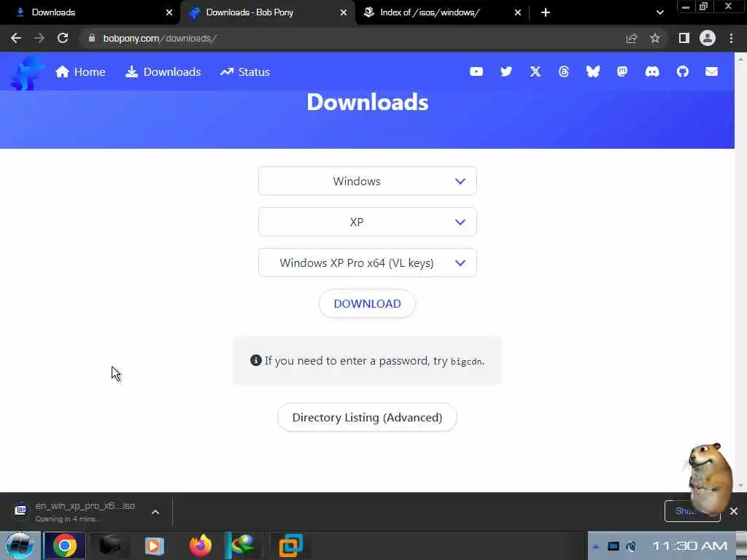The height and width of the screenshot is (560, 747).
Task: Click the page's vertical scrollbar
Action: [x=740, y=273]
